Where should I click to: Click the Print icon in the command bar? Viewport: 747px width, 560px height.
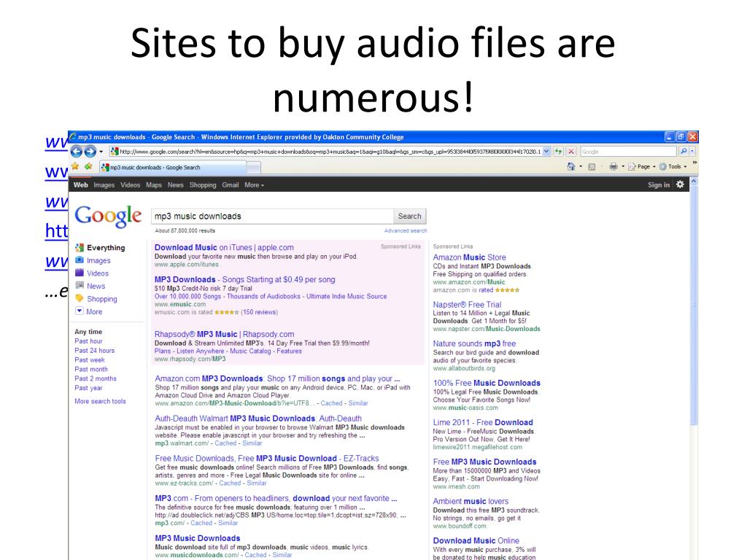pos(613,167)
